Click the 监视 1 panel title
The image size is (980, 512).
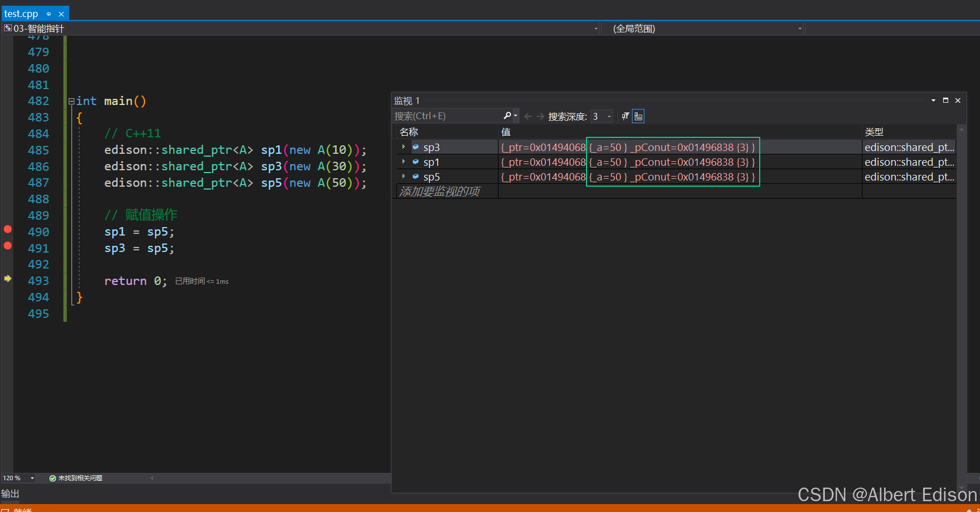pos(407,100)
